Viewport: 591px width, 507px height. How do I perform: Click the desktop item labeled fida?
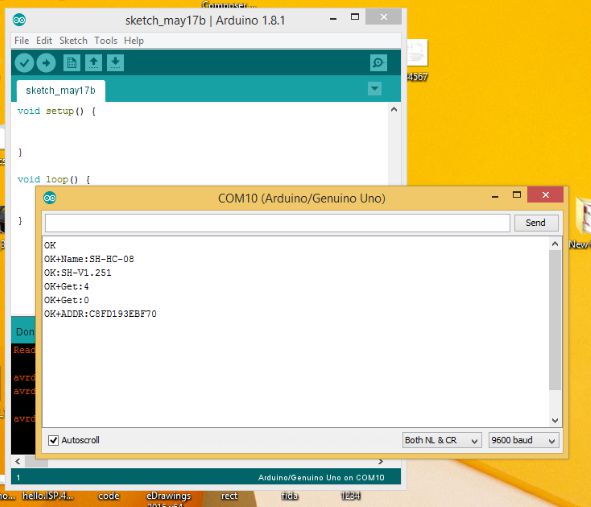point(290,496)
